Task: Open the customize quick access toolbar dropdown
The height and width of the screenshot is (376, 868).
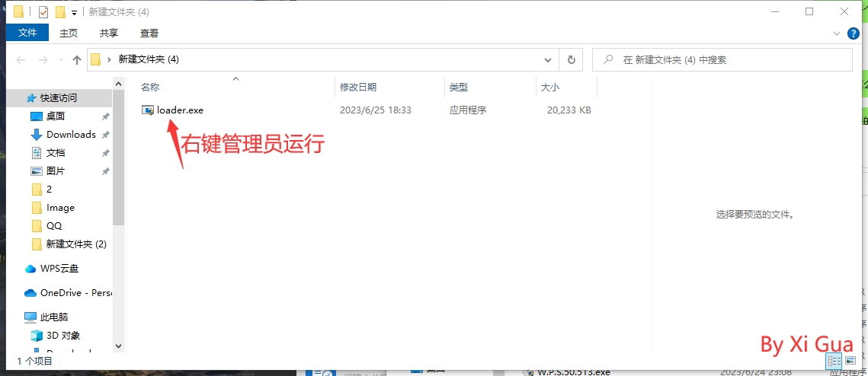Action: pyautogui.click(x=74, y=12)
